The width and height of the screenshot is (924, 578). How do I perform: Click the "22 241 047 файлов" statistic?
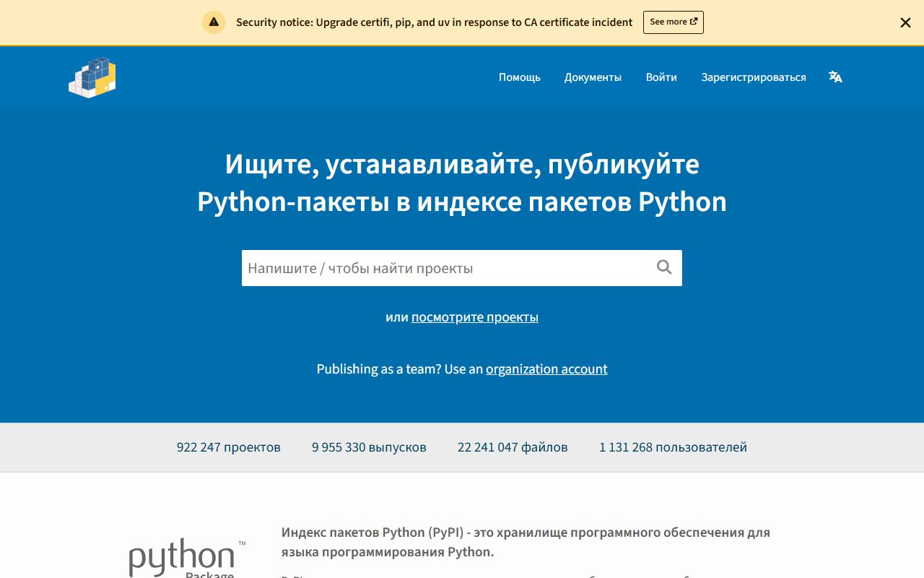point(513,447)
